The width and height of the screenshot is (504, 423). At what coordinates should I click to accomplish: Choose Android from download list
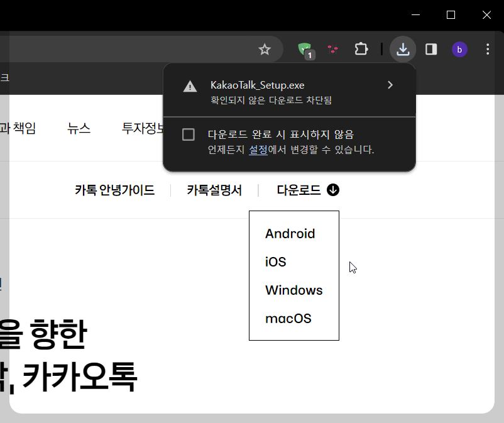click(290, 234)
